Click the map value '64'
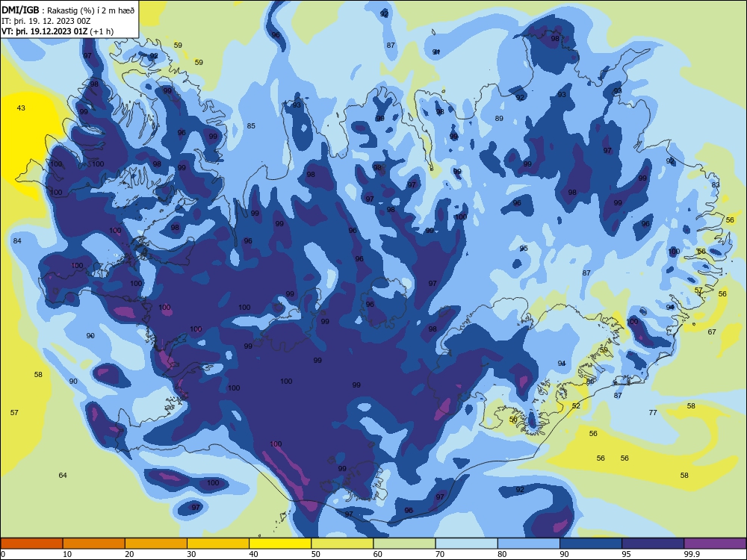Image resolution: width=747 pixels, height=560 pixels. [63, 475]
